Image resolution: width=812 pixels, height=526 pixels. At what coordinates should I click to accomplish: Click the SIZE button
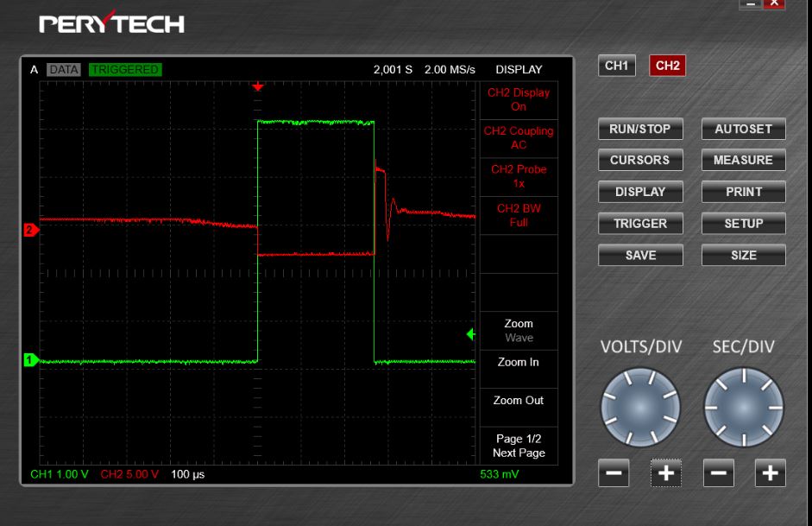pos(743,255)
